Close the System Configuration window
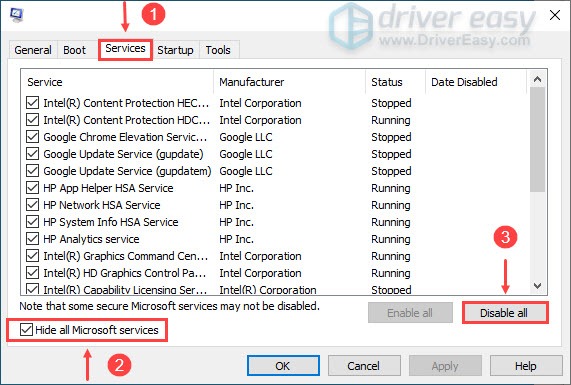 555,15
